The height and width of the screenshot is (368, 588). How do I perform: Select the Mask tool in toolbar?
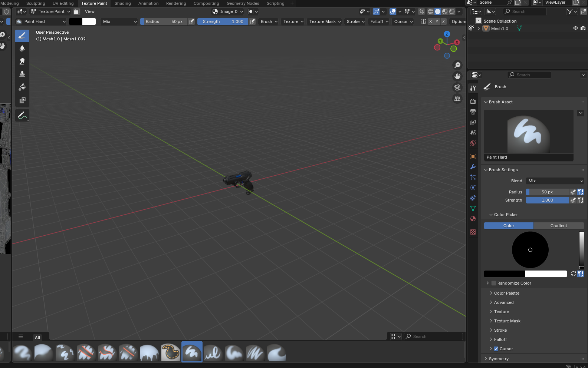pyautogui.click(x=22, y=100)
